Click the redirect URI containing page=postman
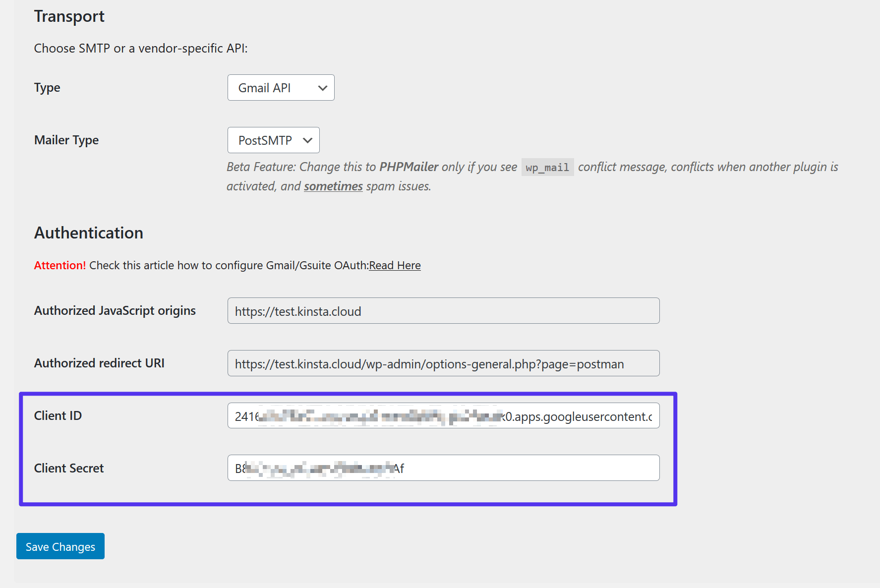The image size is (880, 588). pyautogui.click(x=429, y=363)
